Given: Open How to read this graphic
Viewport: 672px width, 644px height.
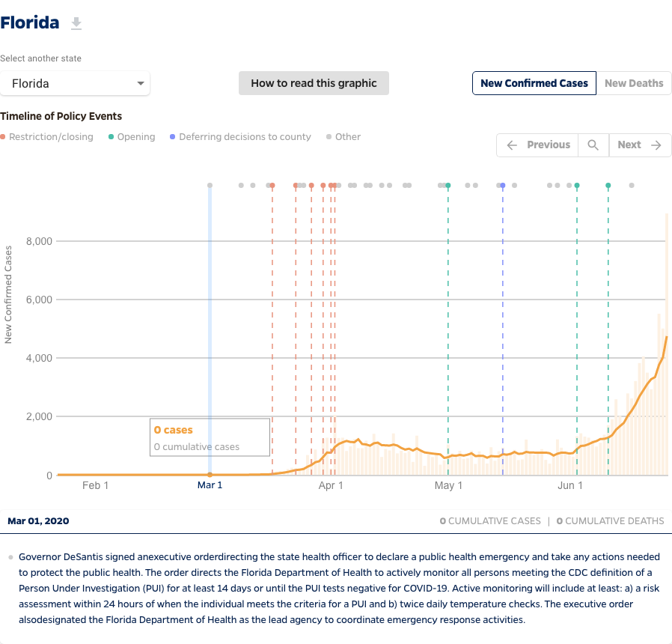Looking at the screenshot, I should [314, 83].
